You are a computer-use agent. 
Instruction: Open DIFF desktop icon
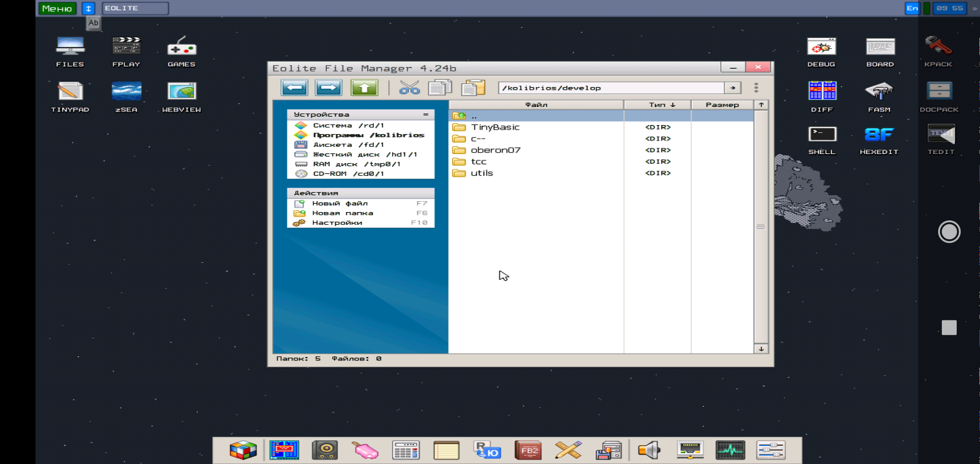click(x=821, y=97)
